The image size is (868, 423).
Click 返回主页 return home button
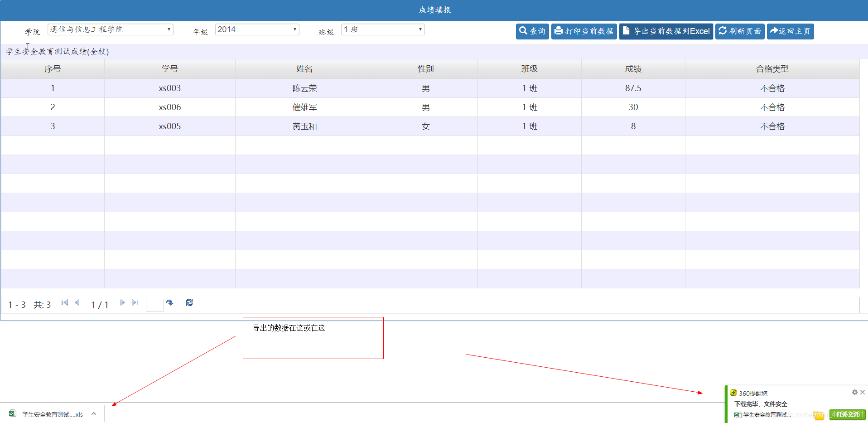click(790, 31)
